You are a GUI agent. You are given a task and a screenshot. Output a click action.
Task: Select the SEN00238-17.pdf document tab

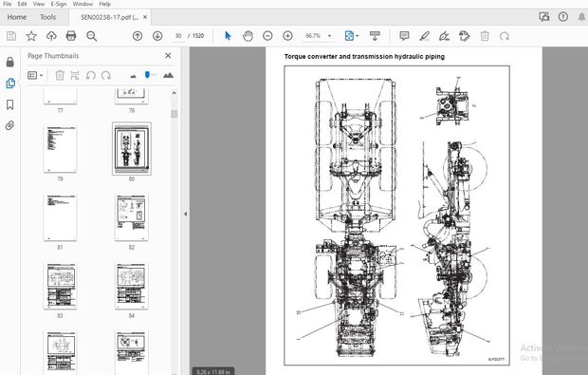pyautogui.click(x=109, y=17)
